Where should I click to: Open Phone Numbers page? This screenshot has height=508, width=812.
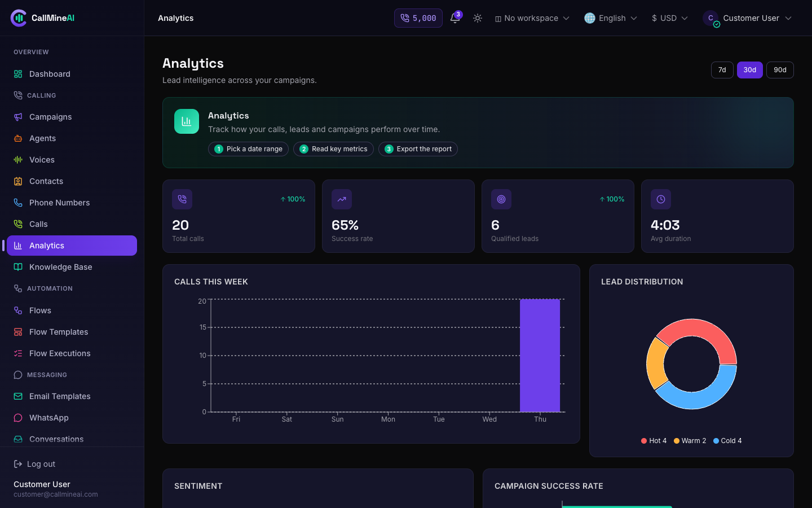click(72, 203)
